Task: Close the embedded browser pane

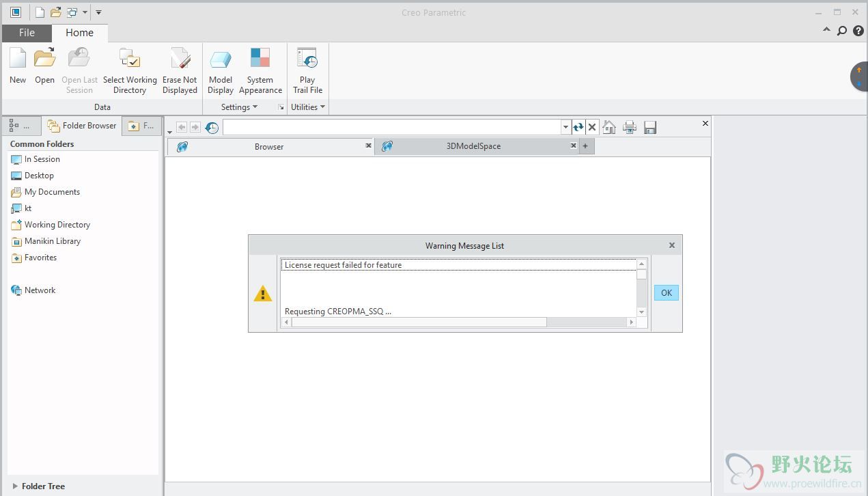Action: (705, 124)
